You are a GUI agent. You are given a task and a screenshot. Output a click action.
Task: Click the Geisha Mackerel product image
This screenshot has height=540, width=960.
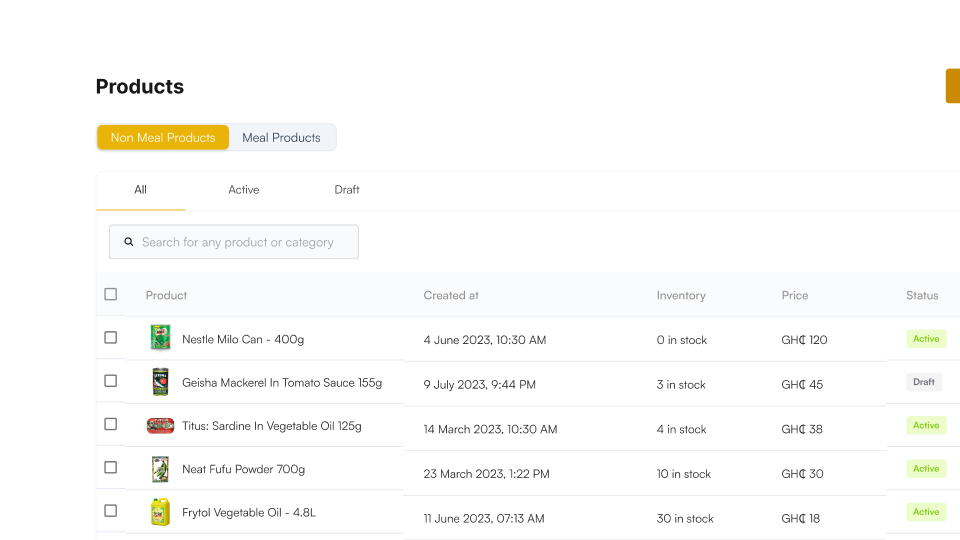pyautogui.click(x=160, y=382)
